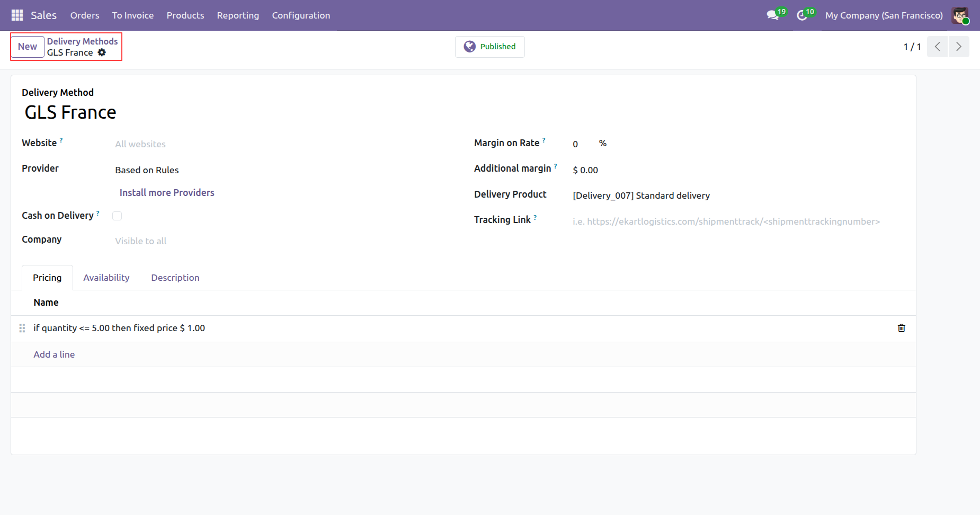This screenshot has width=980, height=515.
Task: Enable the Cash on Delivery checkbox
Action: coord(117,216)
